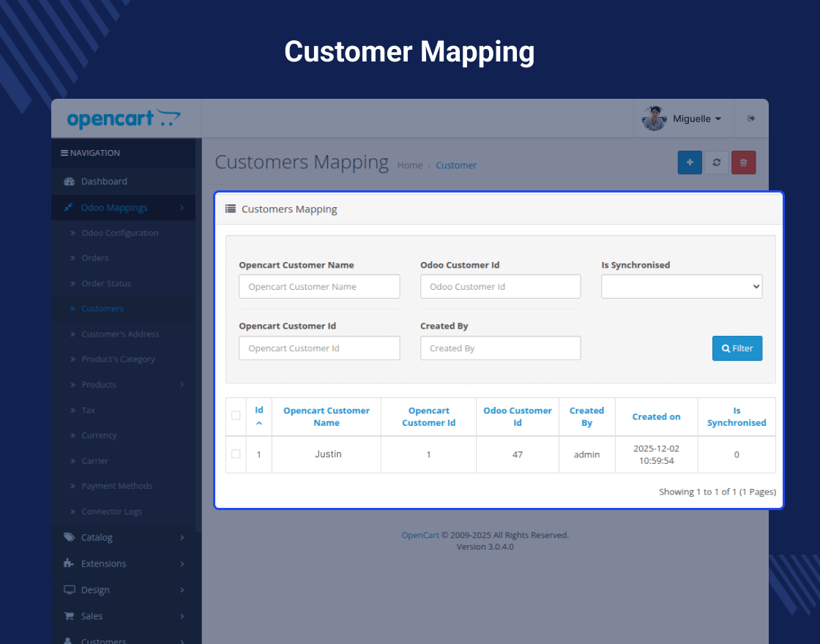Sort by Odoo Customer Id column

coord(517,416)
